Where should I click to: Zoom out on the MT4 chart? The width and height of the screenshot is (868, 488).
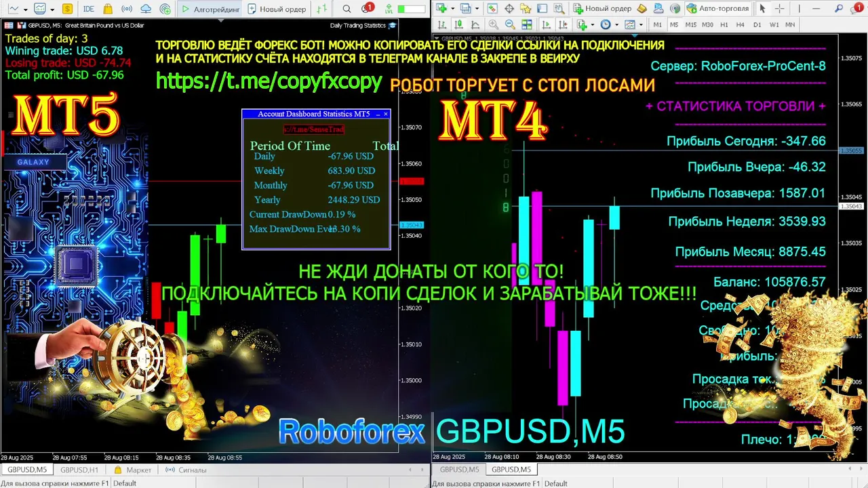(511, 24)
